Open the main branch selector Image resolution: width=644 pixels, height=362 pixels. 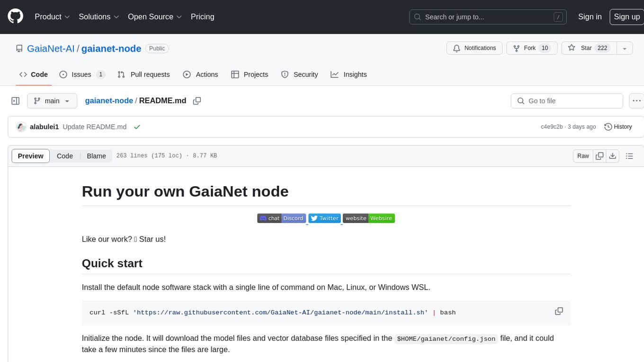coord(52,101)
